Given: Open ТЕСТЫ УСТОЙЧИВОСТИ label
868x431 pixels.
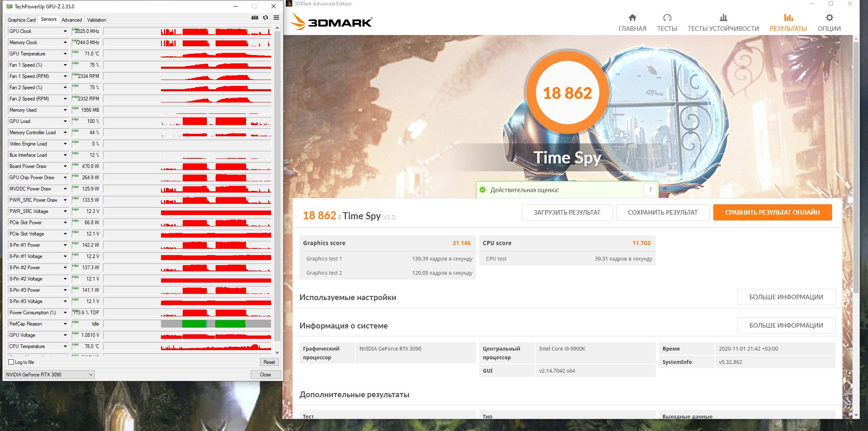Looking at the screenshot, I should [x=723, y=29].
